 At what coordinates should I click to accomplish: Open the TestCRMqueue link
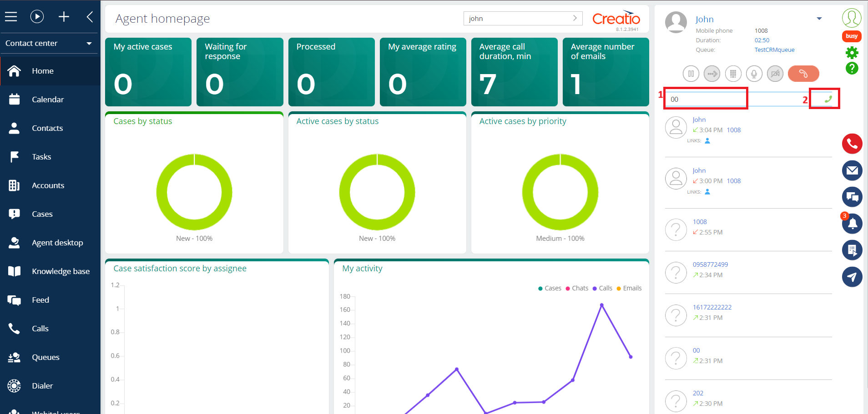[x=774, y=50]
